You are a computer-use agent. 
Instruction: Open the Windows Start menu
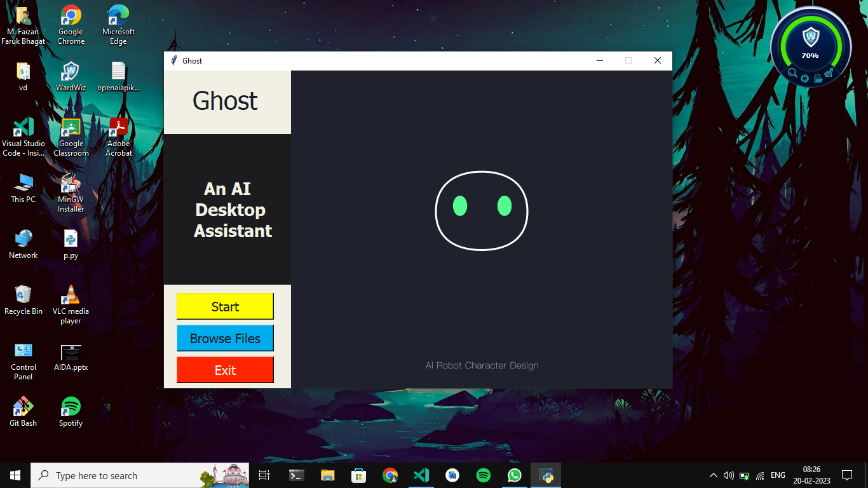[x=15, y=475]
